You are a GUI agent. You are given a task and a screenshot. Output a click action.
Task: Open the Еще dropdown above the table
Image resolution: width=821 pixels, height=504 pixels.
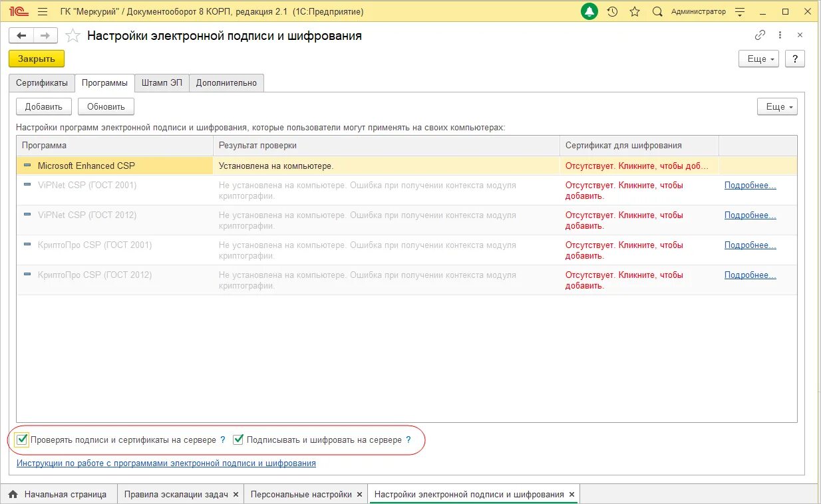[777, 106]
